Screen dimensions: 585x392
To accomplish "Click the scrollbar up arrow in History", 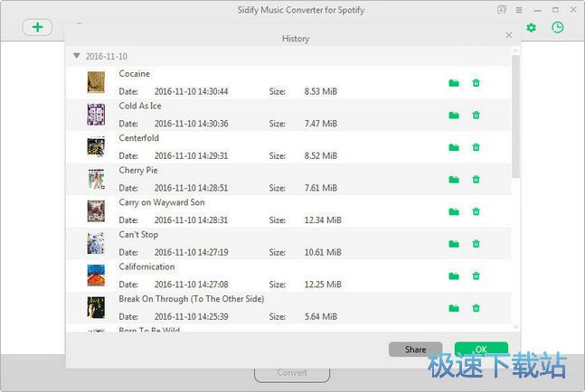I will (x=516, y=51).
